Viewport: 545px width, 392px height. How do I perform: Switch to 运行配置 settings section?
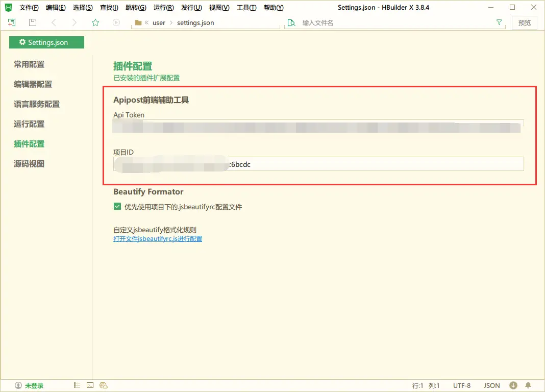pyautogui.click(x=29, y=124)
